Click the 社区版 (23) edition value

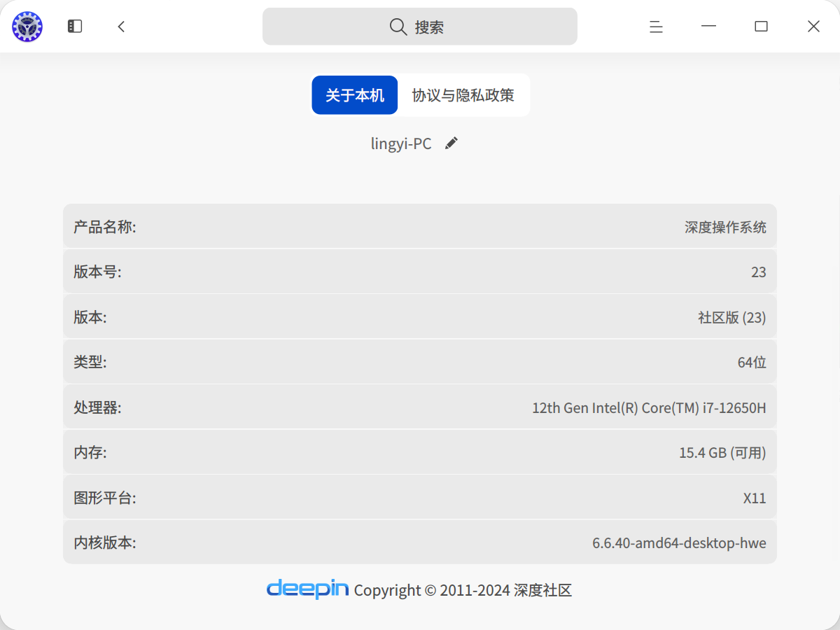(x=732, y=317)
